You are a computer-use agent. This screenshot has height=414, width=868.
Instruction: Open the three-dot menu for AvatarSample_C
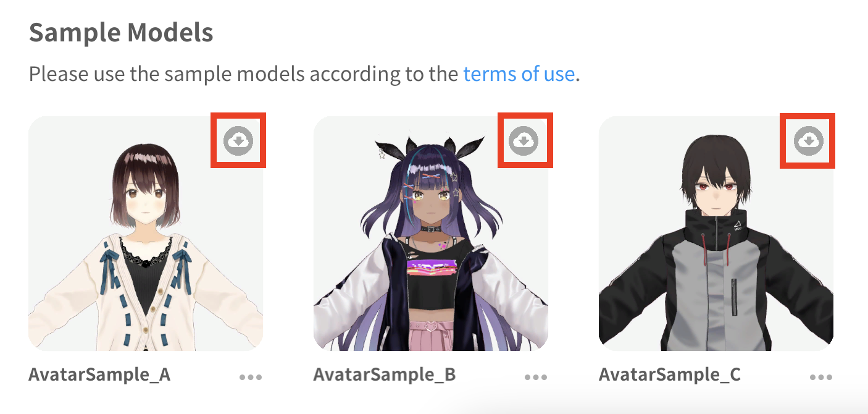(x=821, y=377)
